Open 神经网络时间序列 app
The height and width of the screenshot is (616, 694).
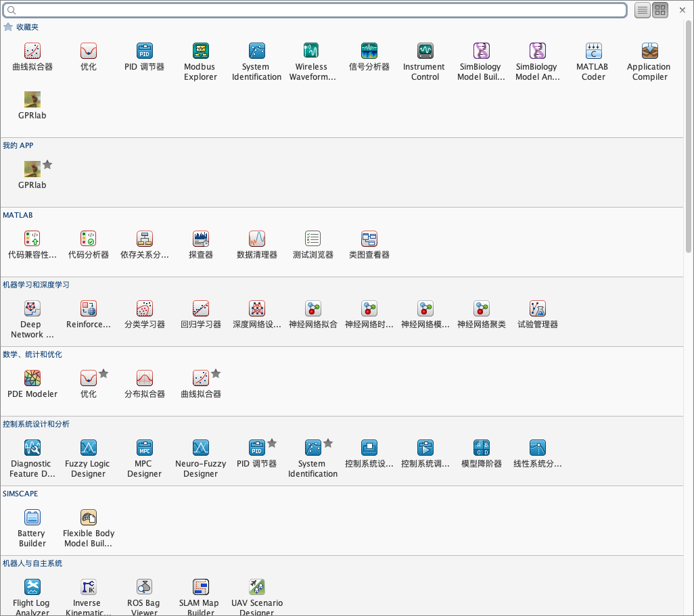pyautogui.click(x=369, y=314)
